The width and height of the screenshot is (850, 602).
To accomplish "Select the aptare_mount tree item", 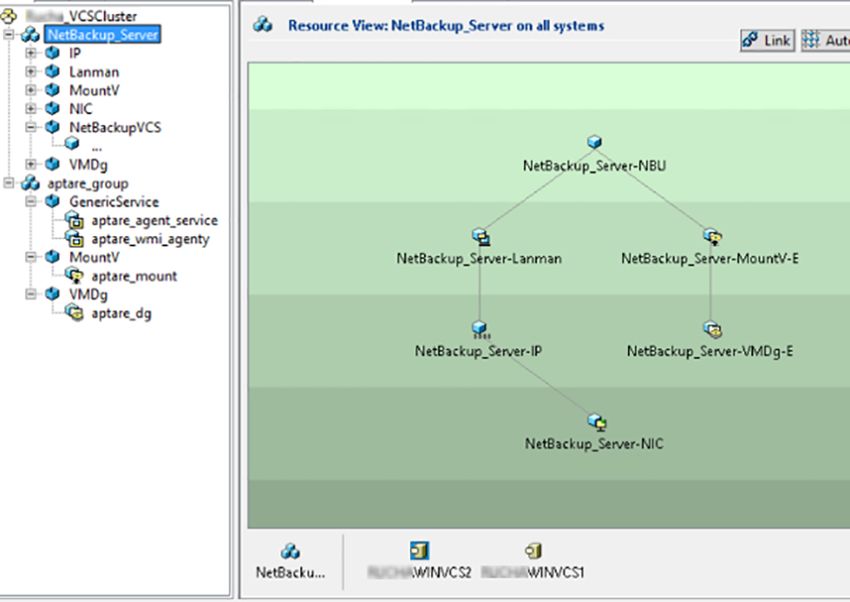I will [134, 276].
